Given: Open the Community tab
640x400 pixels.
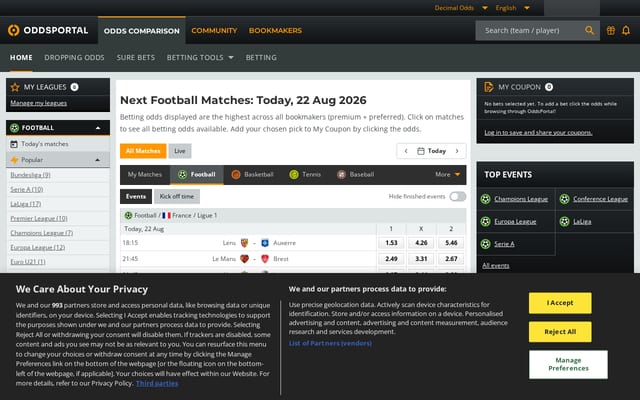Looking at the screenshot, I should (214, 31).
